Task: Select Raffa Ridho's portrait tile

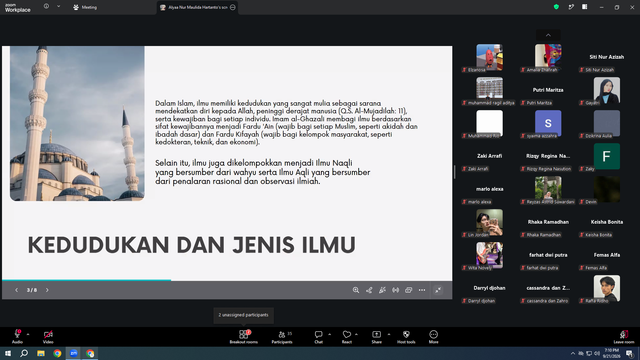Action: 607,288
